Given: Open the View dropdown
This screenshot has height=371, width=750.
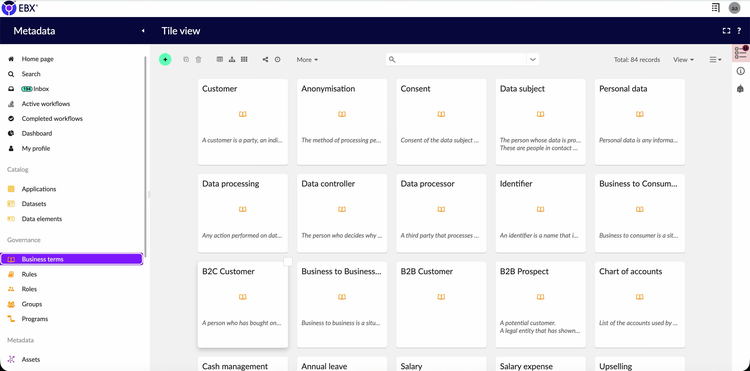Looking at the screenshot, I should (x=683, y=59).
